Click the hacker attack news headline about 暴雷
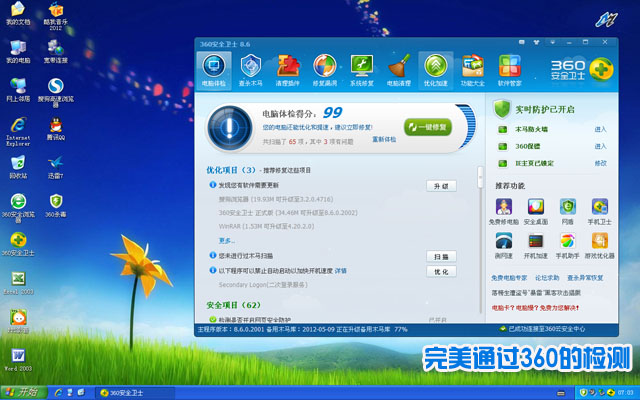640x400 pixels. click(x=536, y=293)
